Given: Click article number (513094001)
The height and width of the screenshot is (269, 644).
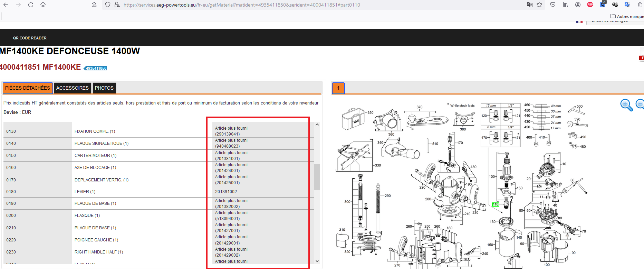Looking at the screenshot, I should [227, 219].
